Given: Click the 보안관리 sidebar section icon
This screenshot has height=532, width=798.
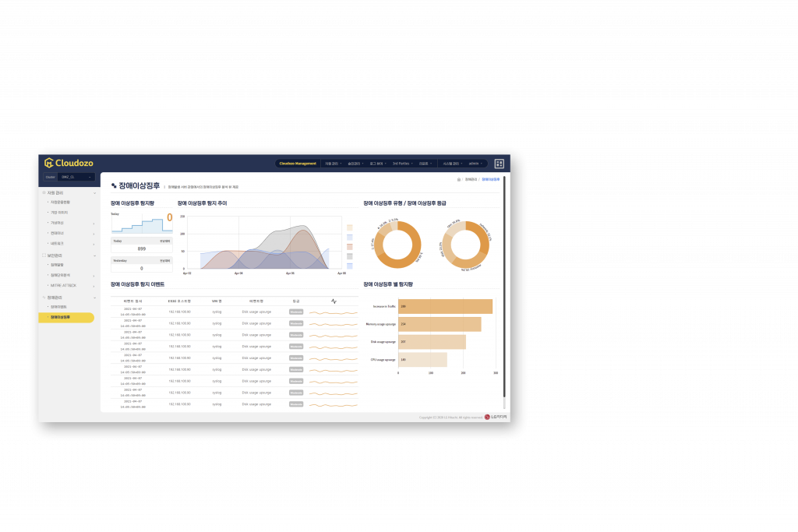Looking at the screenshot, I should click(44, 255).
